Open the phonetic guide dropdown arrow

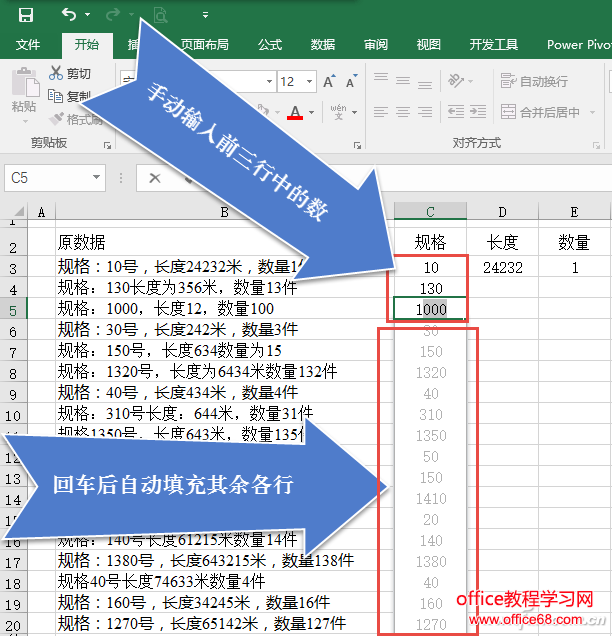[x=354, y=112]
